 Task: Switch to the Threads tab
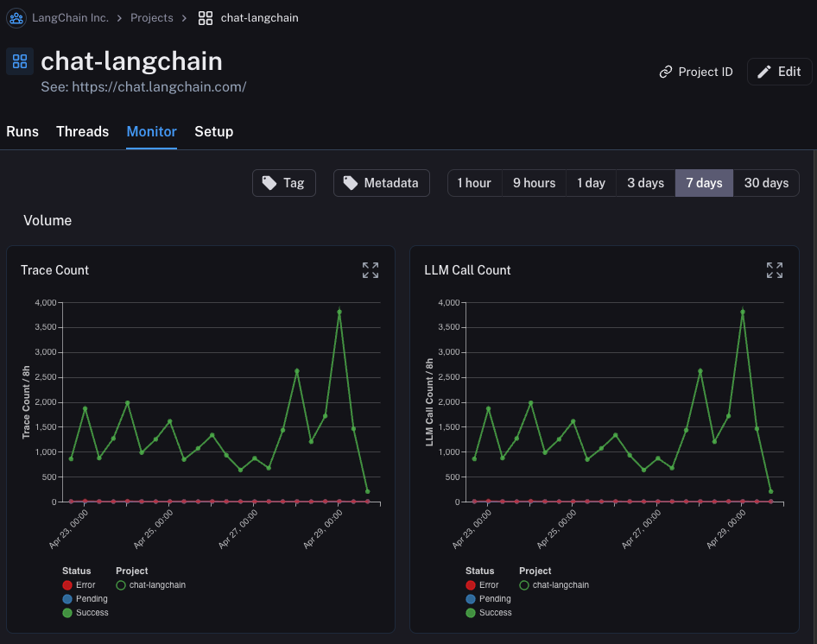pos(82,131)
